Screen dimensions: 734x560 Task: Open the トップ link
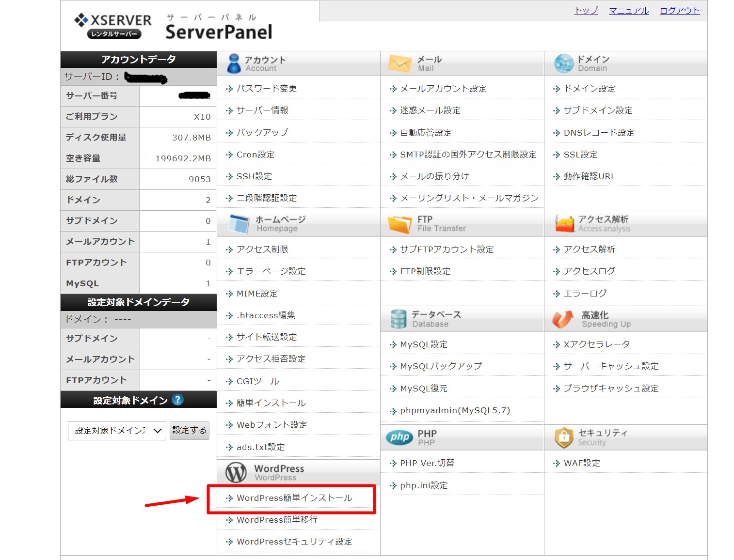[x=586, y=11]
